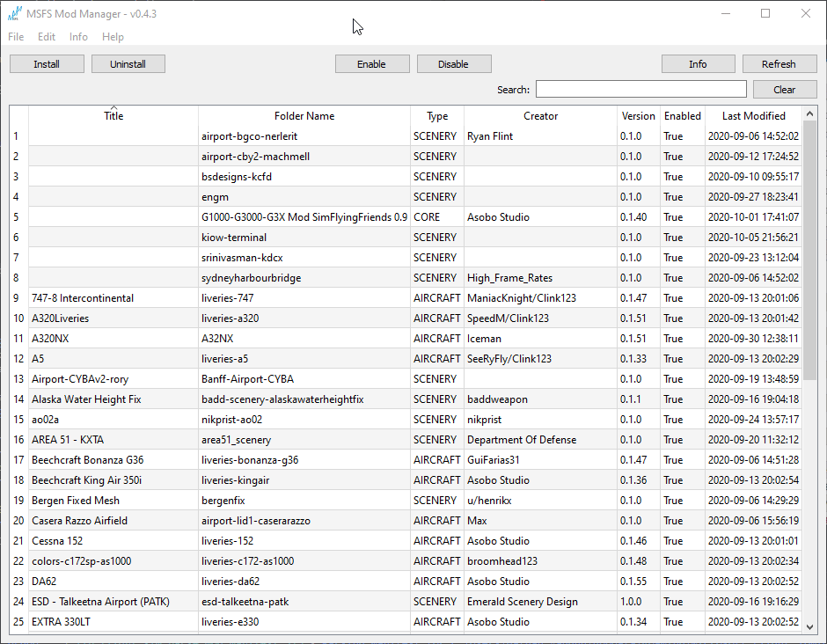The height and width of the screenshot is (644, 827).
Task: Click the vertical scrollbar thumb
Action: pyautogui.click(x=809, y=248)
